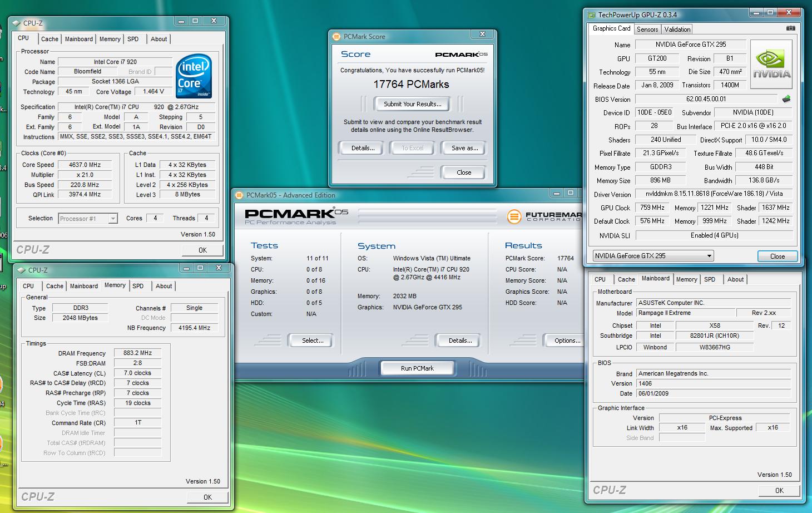Click the CAS# Latency 7.0 clocks value
The image size is (812, 513).
pos(137,373)
